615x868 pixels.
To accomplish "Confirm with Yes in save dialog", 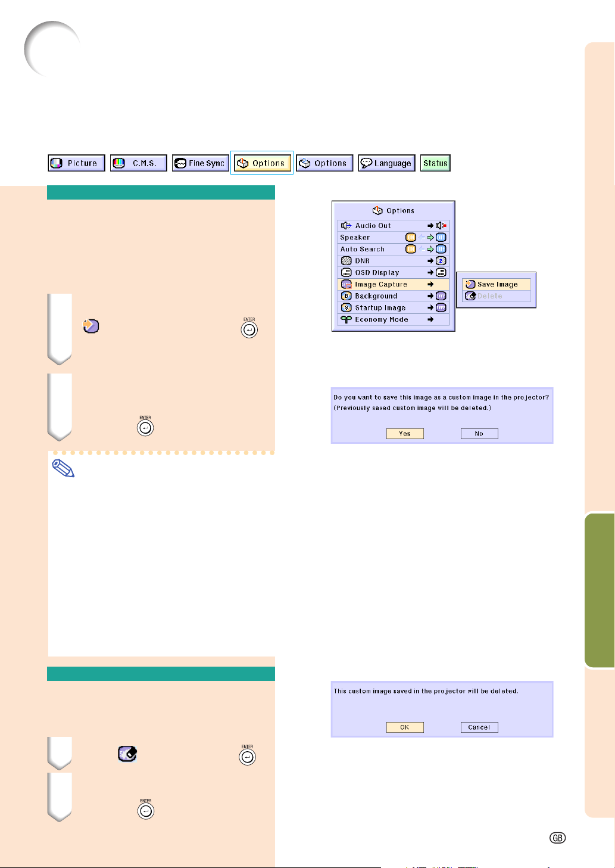I will click(x=405, y=434).
